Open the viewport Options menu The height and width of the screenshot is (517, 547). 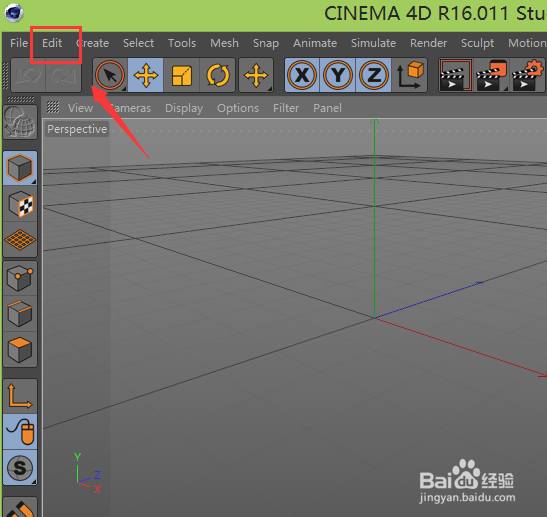[x=238, y=109]
